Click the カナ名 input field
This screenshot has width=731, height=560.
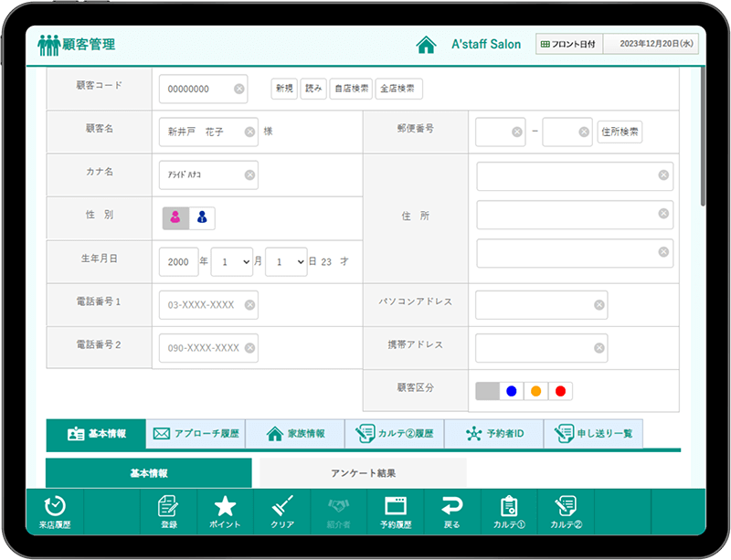click(208, 174)
